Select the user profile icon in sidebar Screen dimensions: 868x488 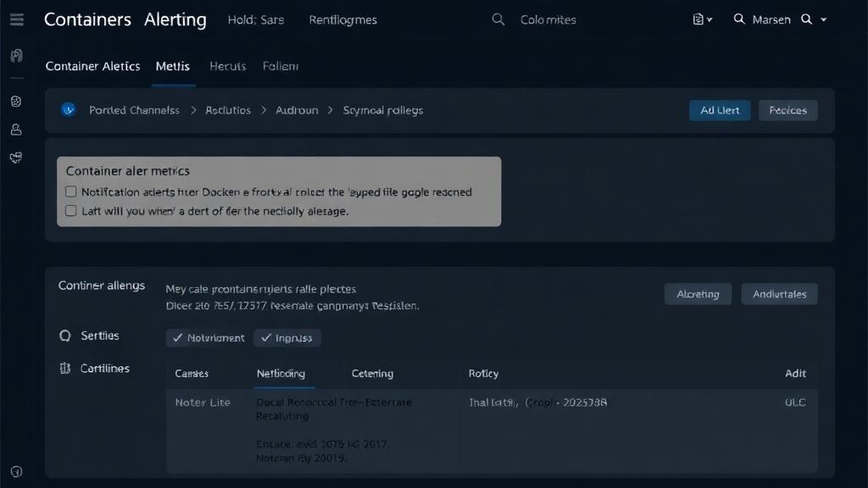point(15,129)
